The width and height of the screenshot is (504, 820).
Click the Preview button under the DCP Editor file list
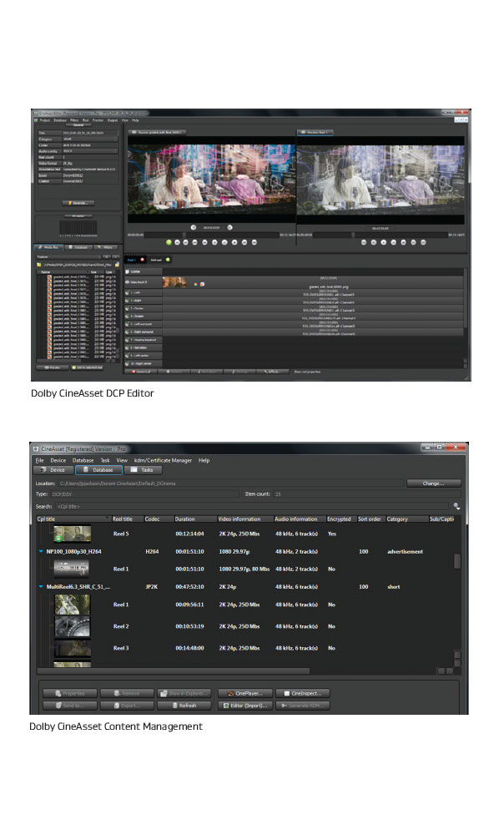coord(52,367)
